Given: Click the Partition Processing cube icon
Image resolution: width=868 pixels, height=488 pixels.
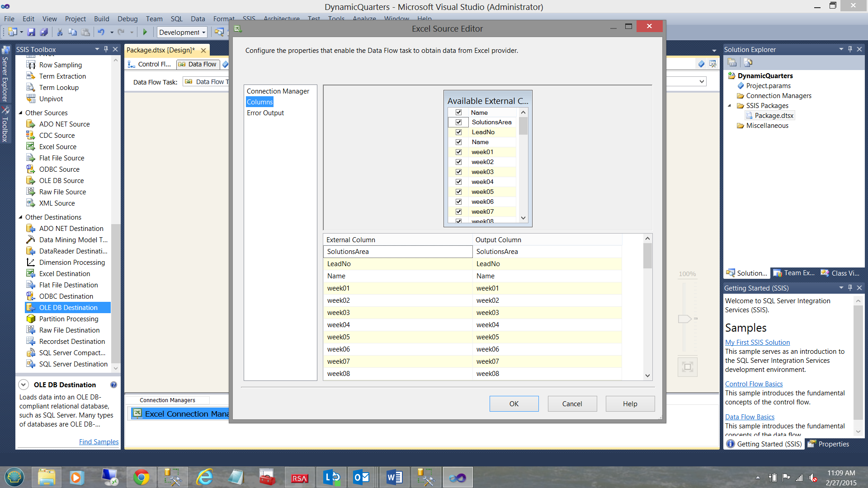Looking at the screenshot, I should (31, 319).
